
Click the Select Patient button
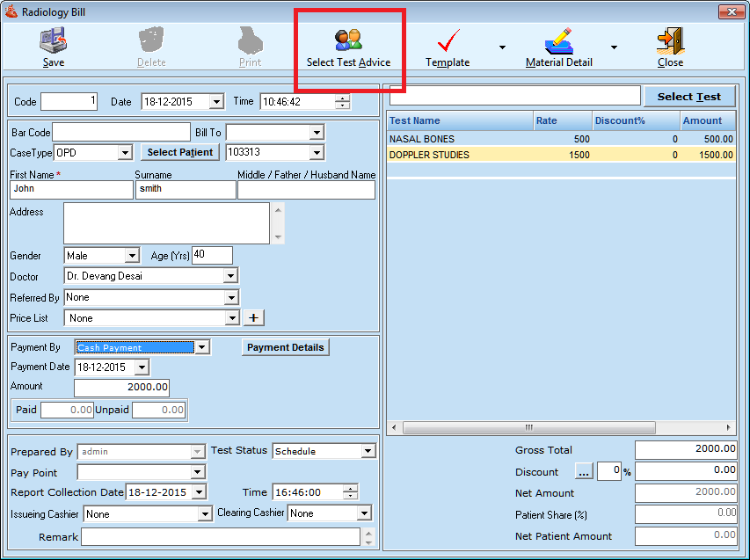pyautogui.click(x=179, y=152)
